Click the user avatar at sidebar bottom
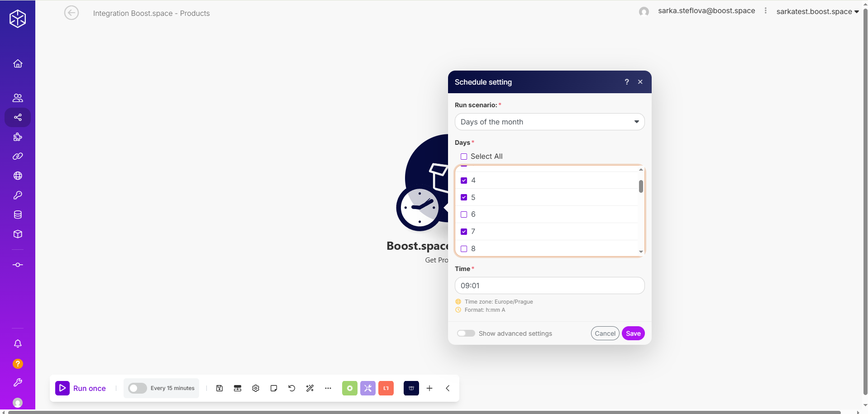 click(x=18, y=403)
